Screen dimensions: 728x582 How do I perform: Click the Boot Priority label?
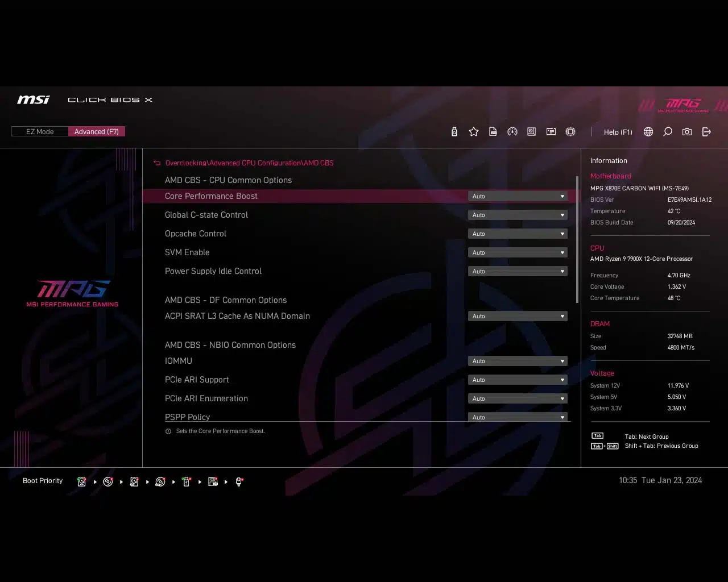coord(43,481)
